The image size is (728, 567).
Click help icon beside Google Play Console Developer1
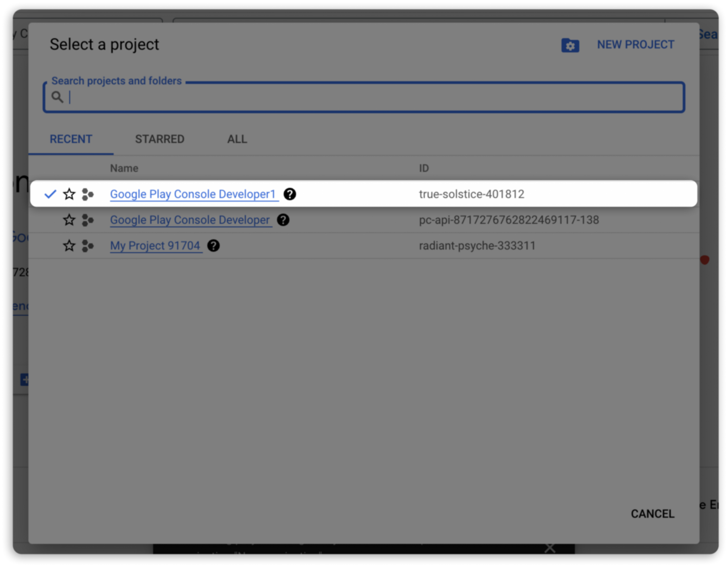click(290, 194)
